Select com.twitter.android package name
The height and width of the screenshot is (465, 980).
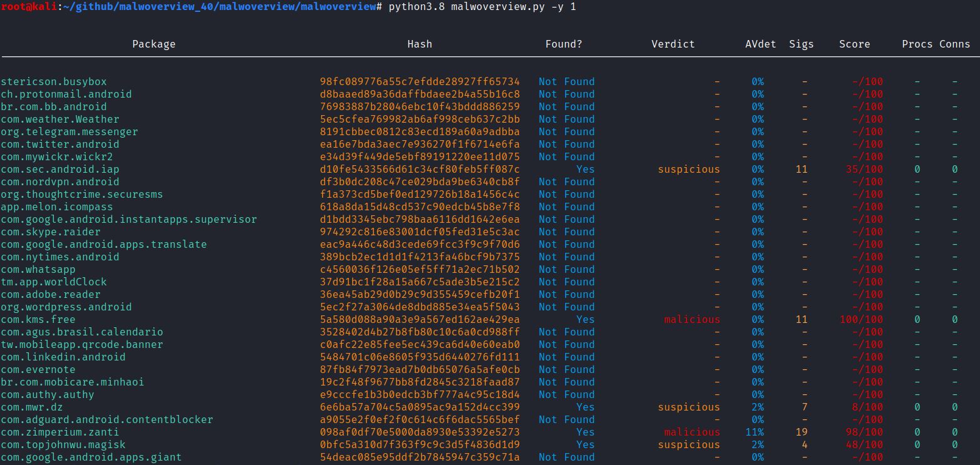60,144
